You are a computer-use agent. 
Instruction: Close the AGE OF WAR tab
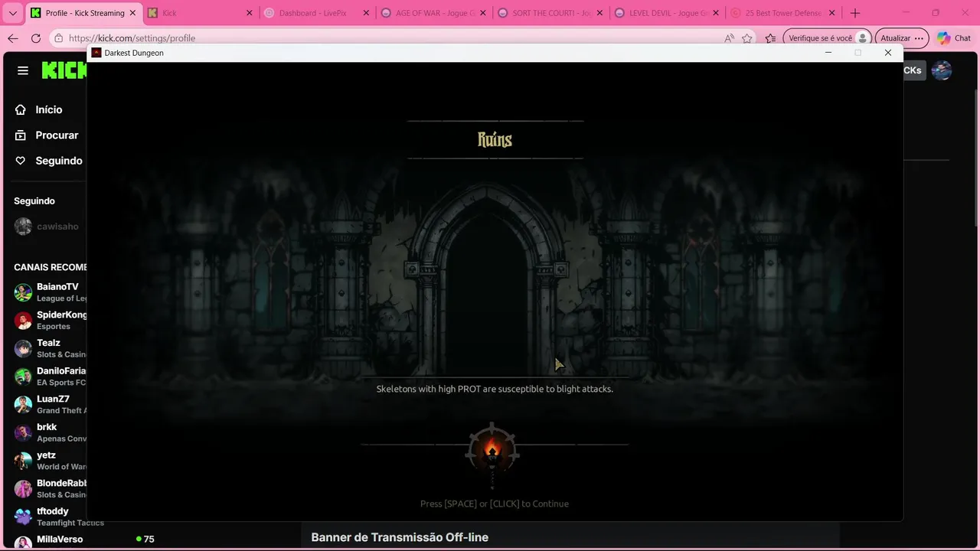coord(482,13)
